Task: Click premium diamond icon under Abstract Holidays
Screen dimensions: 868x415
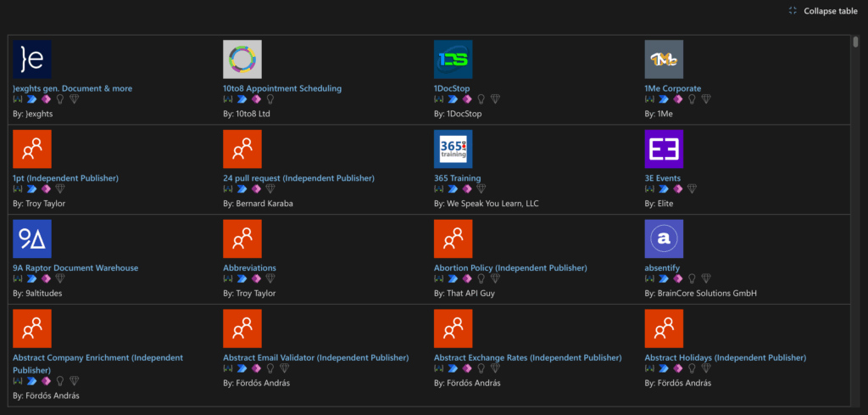Action: (706, 368)
